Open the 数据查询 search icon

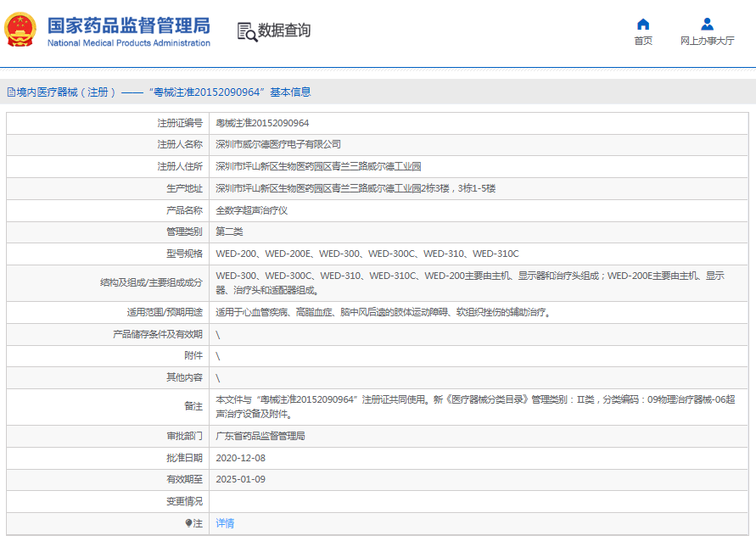(x=248, y=31)
